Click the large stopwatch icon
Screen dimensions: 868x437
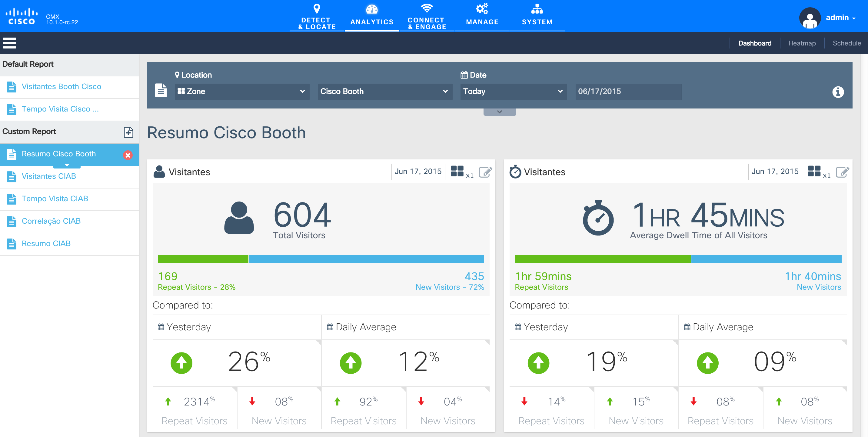[598, 218]
